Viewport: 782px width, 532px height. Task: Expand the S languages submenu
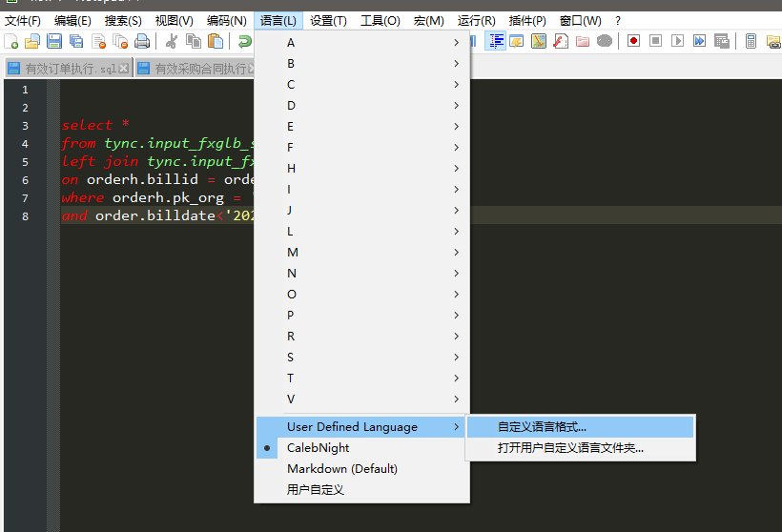[362, 357]
